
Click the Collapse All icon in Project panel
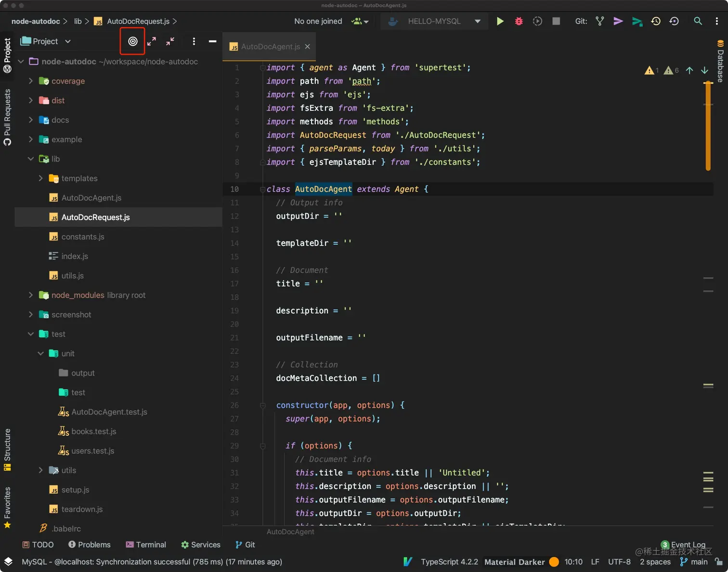click(170, 41)
